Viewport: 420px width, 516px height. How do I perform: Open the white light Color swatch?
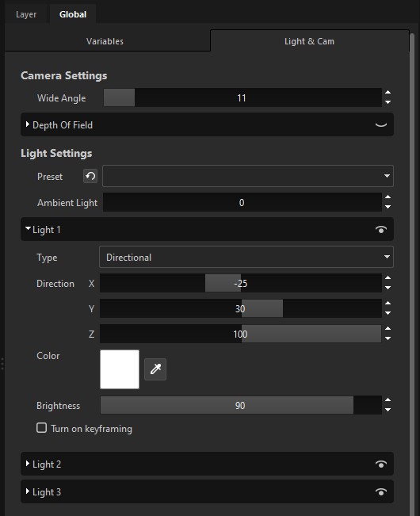(x=120, y=369)
